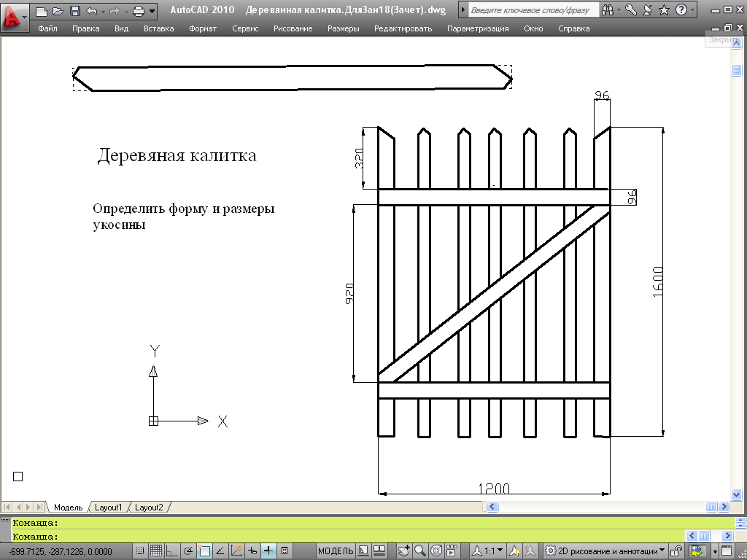Screen dimensions: 747x560
Task: Open the application button dropdown arrow
Action: point(24,16)
